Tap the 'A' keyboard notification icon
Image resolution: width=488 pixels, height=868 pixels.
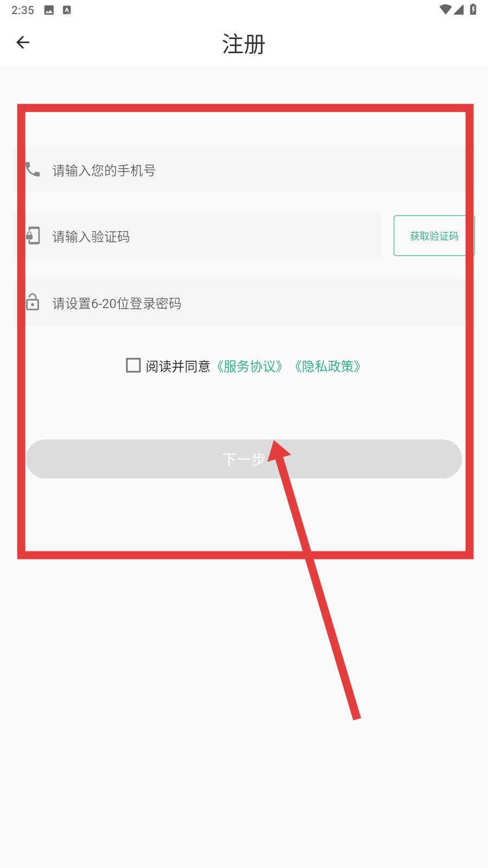(x=67, y=10)
